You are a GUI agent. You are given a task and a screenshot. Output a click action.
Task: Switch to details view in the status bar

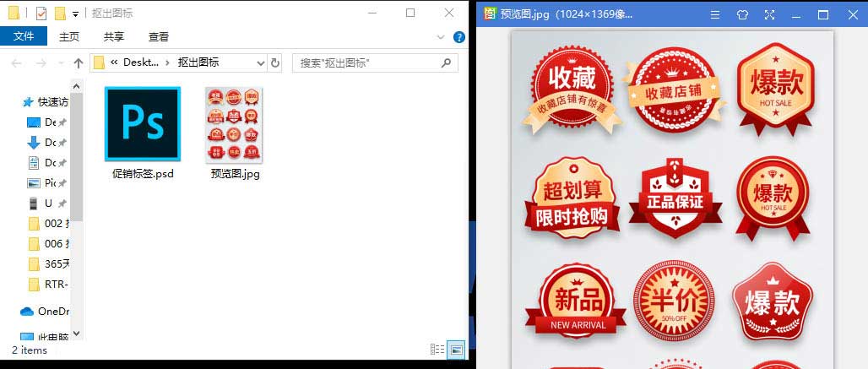tap(437, 350)
